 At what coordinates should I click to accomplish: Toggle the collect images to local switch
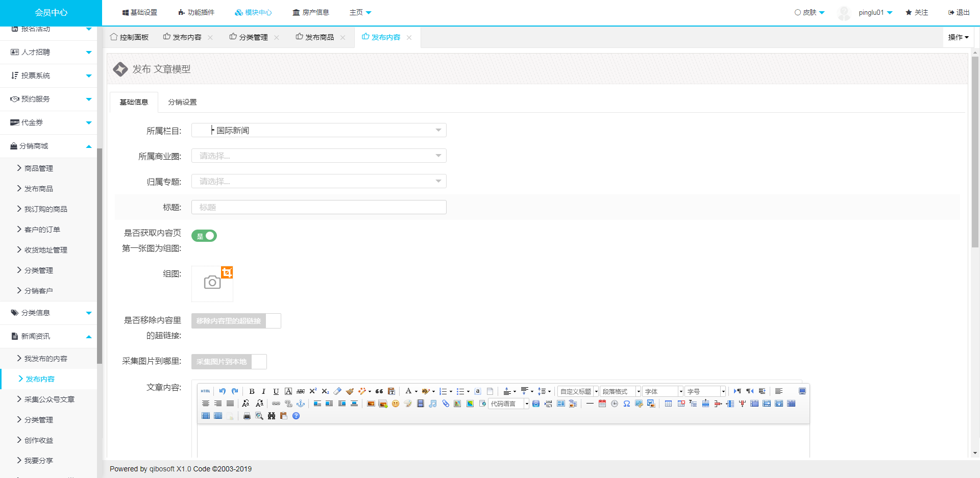coord(229,362)
